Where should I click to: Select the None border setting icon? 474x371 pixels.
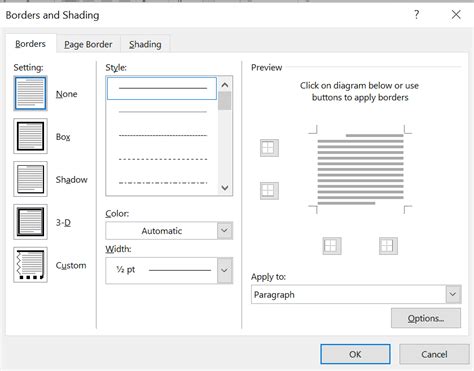click(x=30, y=93)
